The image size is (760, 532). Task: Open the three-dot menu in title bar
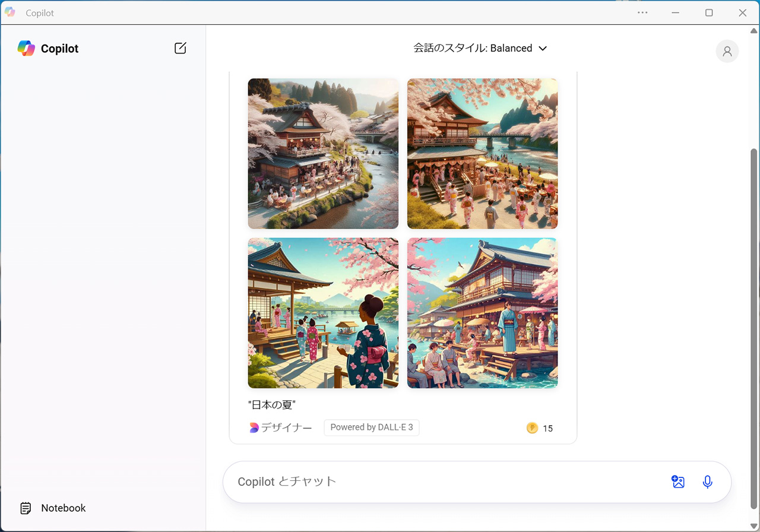click(642, 12)
